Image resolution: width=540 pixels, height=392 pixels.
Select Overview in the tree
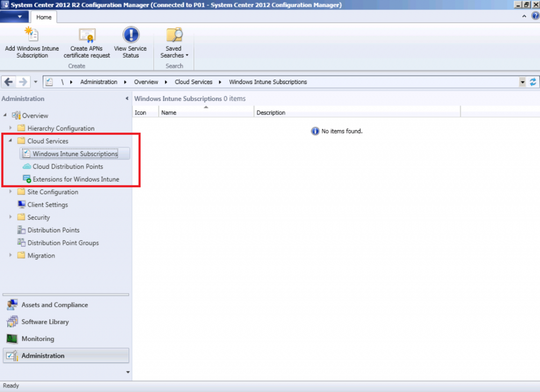pos(35,116)
